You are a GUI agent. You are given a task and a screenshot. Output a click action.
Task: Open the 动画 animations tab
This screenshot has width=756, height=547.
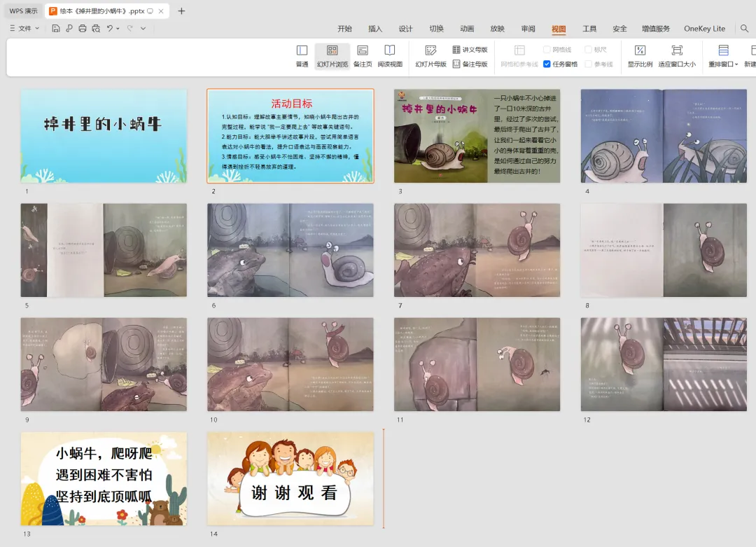click(467, 29)
